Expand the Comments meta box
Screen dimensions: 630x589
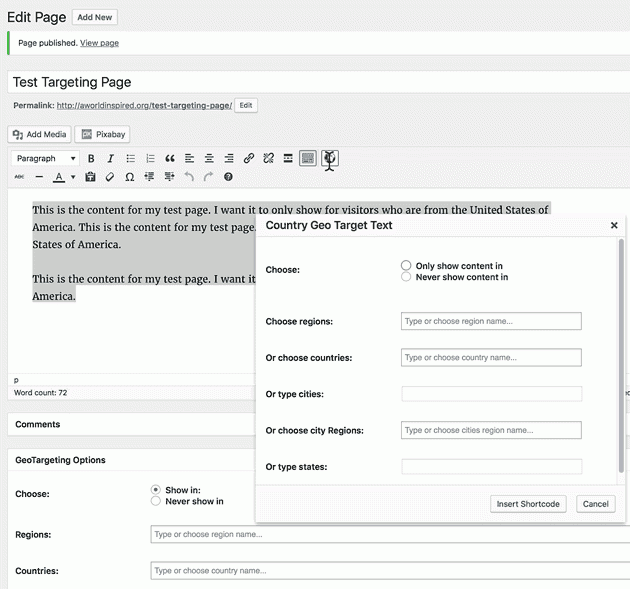[x=131, y=424]
